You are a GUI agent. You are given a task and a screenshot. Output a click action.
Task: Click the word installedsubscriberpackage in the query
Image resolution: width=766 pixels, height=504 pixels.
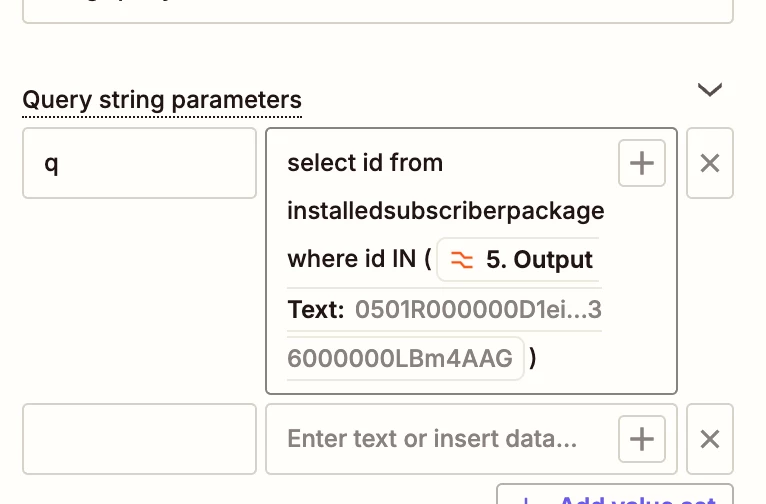(446, 211)
